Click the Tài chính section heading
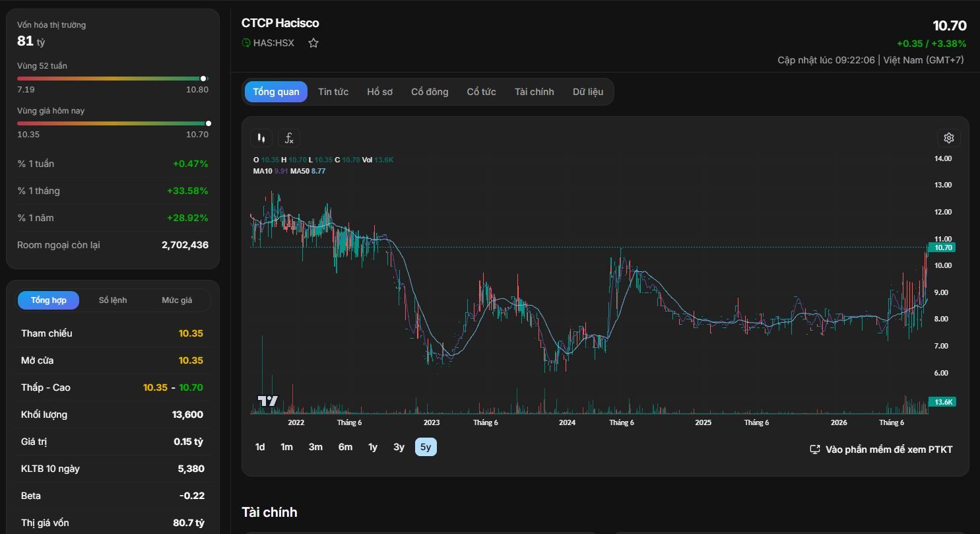Image resolution: width=980 pixels, height=534 pixels. tap(269, 512)
